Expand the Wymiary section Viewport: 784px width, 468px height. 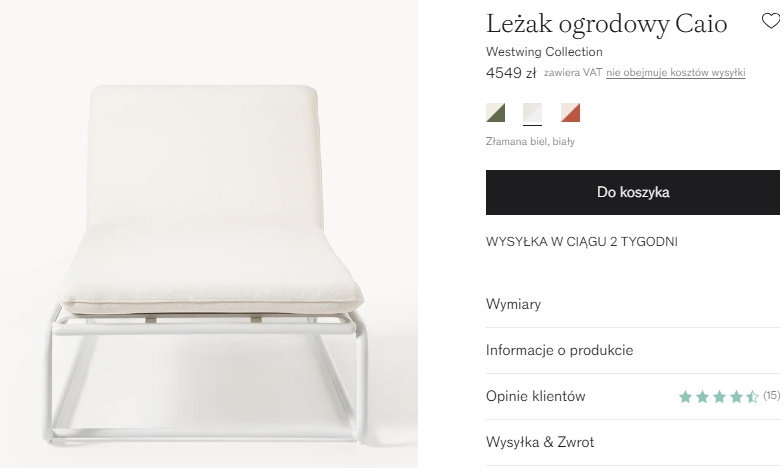point(632,304)
